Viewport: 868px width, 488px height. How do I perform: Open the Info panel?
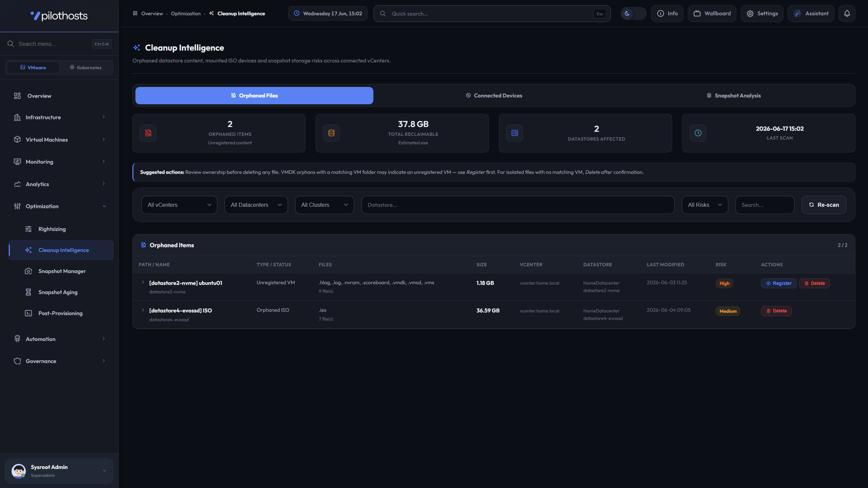click(667, 14)
